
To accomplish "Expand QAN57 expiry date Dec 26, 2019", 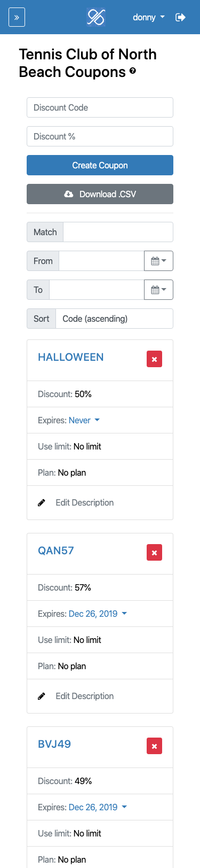I will click(x=98, y=614).
